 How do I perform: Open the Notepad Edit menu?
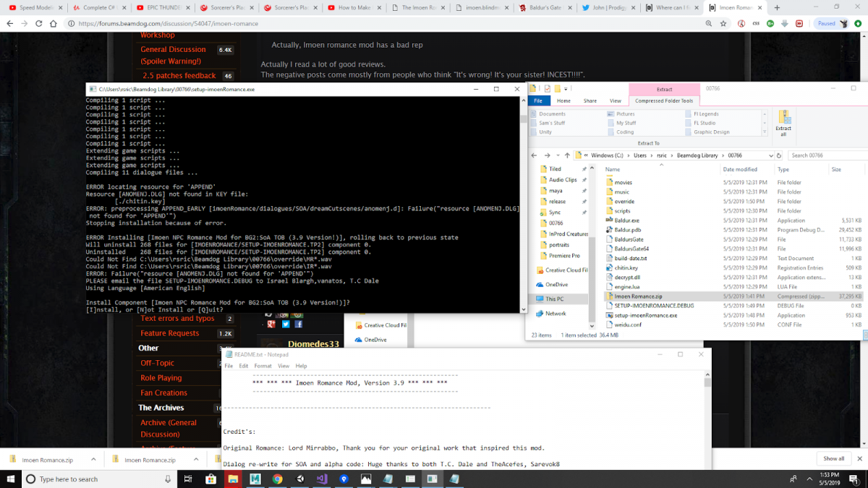coord(244,366)
